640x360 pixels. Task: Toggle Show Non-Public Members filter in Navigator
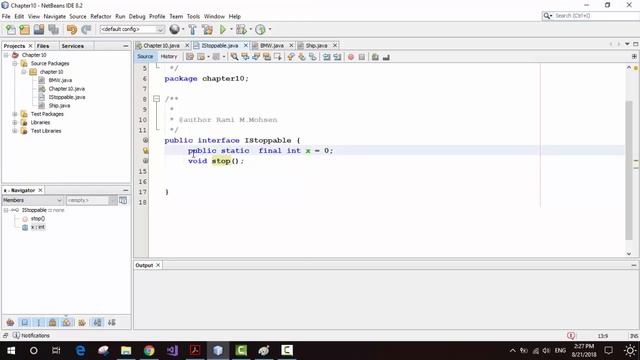[x=53, y=322]
